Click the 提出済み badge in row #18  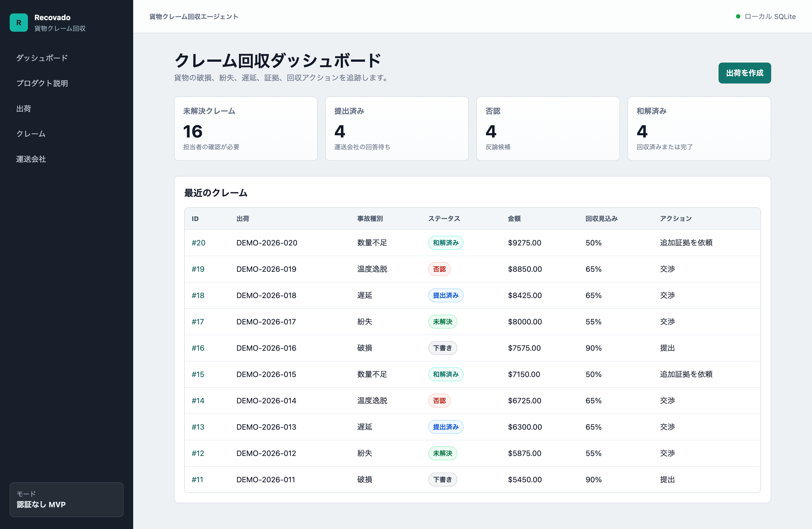445,295
